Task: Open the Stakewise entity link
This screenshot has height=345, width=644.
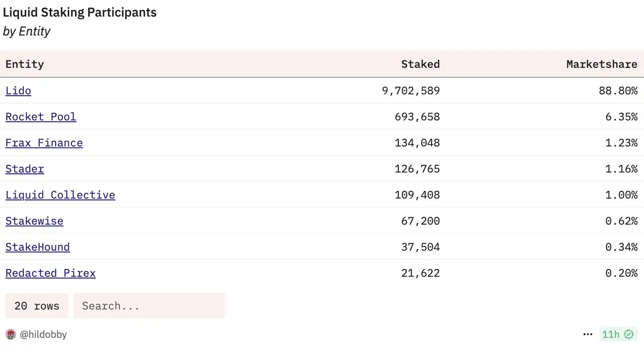Action: (34, 221)
